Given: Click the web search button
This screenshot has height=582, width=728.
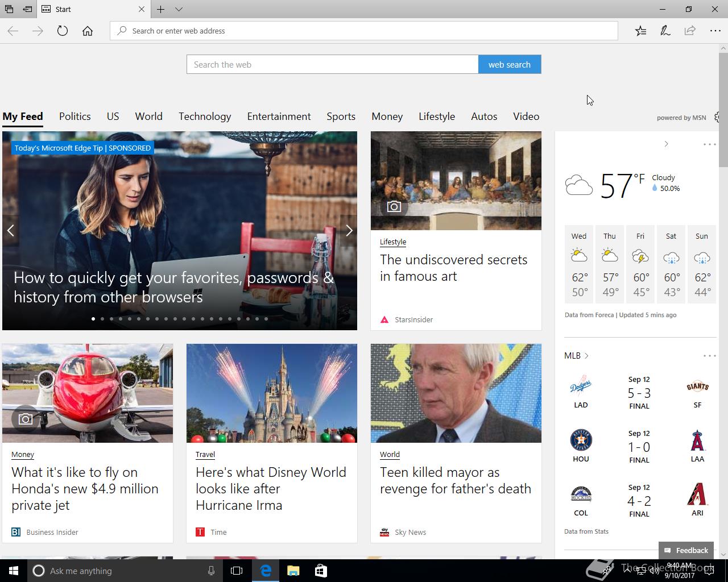Looking at the screenshot, I should (510, 64).
